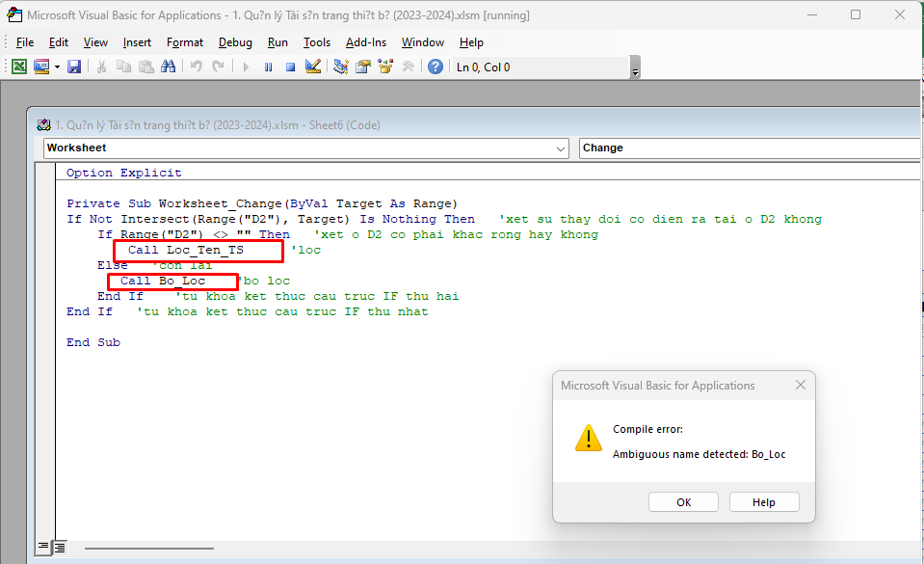Open the Window menu
This screenshot has width=924, height=564.
point(423,42)
